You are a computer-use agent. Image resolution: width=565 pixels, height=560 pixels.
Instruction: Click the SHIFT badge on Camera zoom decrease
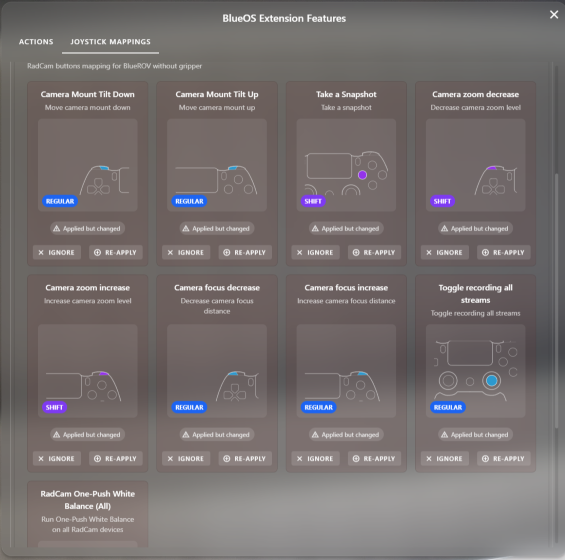(x=442, y=201)
